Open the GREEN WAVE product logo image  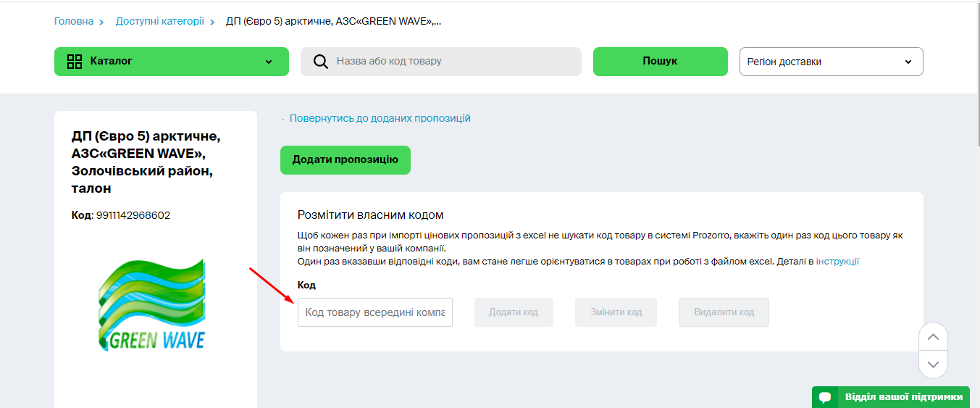(153, 304)
